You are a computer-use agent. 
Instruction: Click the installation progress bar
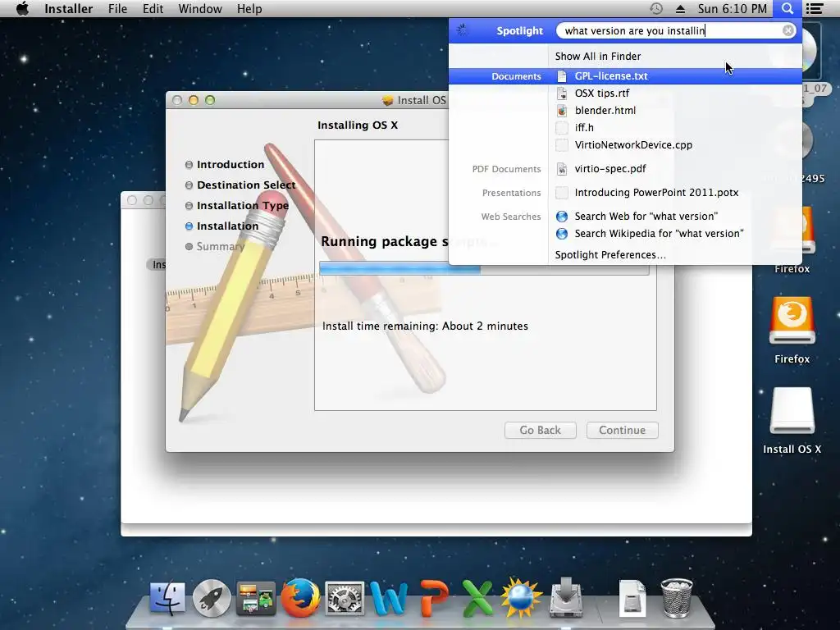coord(484,268)
